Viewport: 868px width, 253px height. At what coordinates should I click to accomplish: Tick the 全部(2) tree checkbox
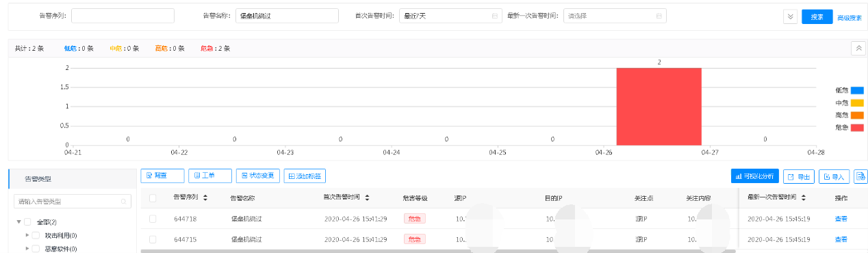[x=27, y=222]
